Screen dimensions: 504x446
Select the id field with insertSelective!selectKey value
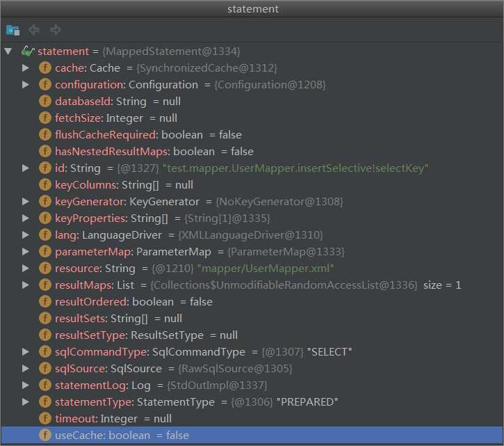click(241, 168)
